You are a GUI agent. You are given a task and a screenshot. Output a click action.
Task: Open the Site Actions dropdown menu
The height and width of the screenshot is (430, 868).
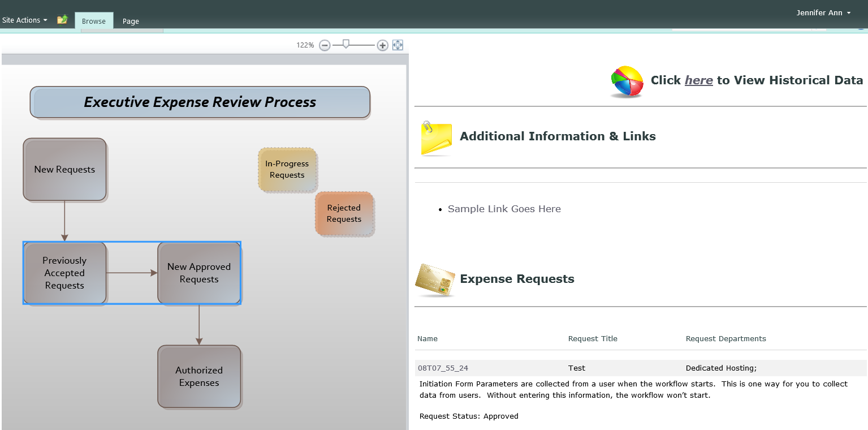(x=24, y=20)
